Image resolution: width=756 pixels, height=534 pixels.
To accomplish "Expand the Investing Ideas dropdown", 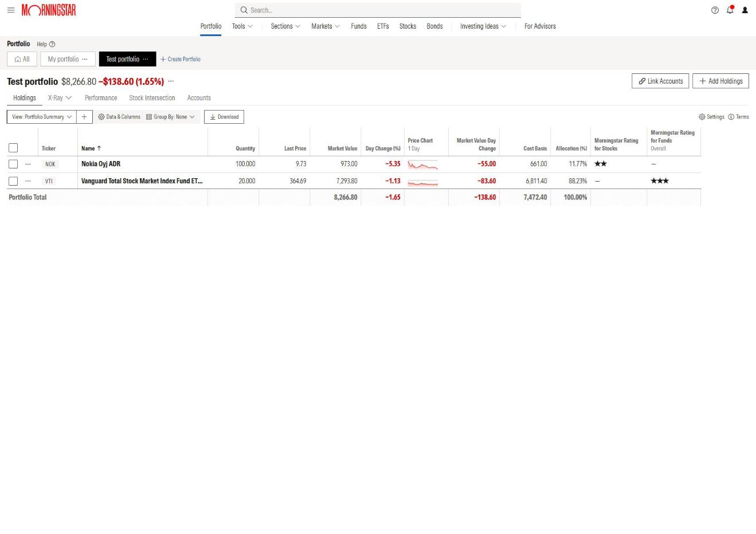I will [x=483, y=26].
